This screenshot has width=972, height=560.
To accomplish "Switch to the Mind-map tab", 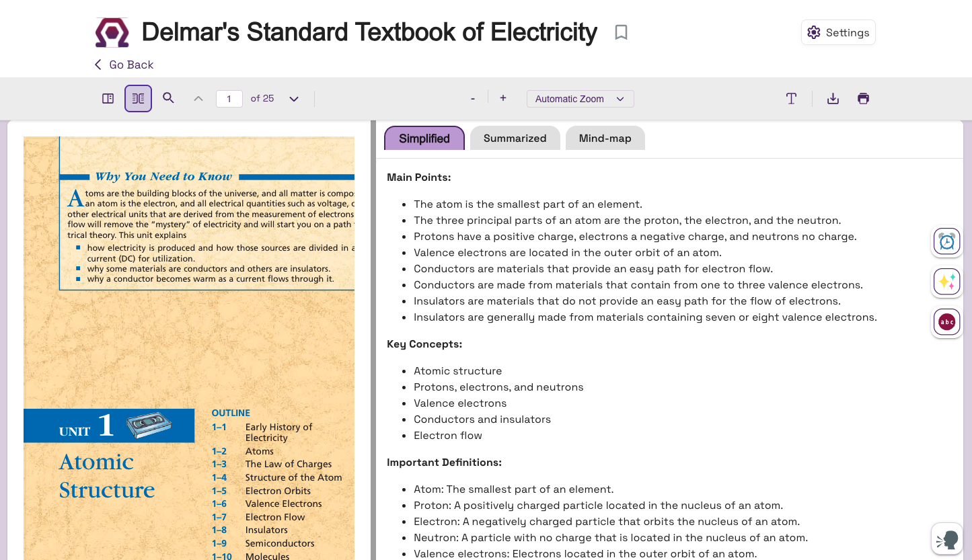I will (x=605, y=138).
